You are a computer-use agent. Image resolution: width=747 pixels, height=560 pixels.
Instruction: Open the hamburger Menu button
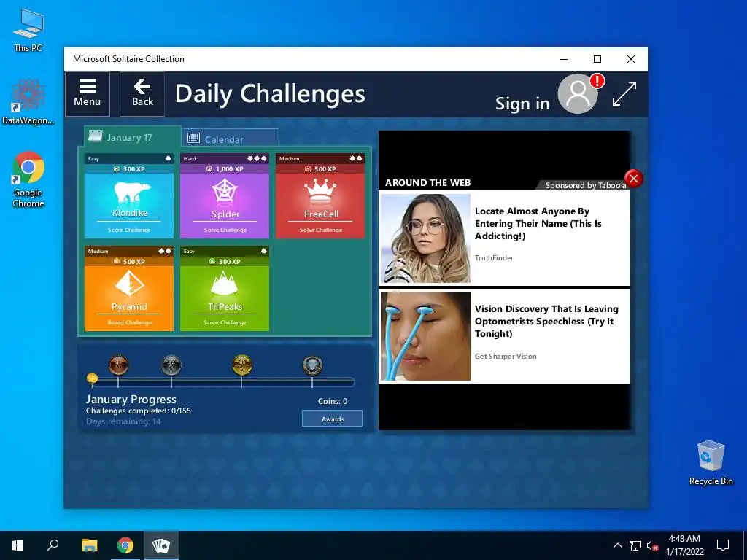tap(88, 94)
